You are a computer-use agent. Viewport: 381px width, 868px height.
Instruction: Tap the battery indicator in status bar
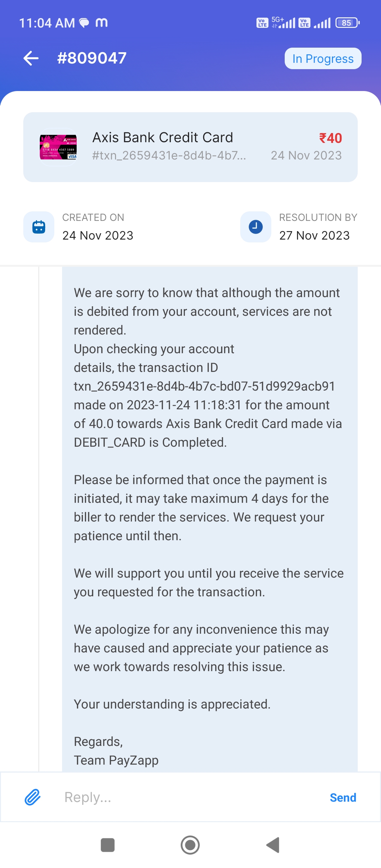point(347,23)
